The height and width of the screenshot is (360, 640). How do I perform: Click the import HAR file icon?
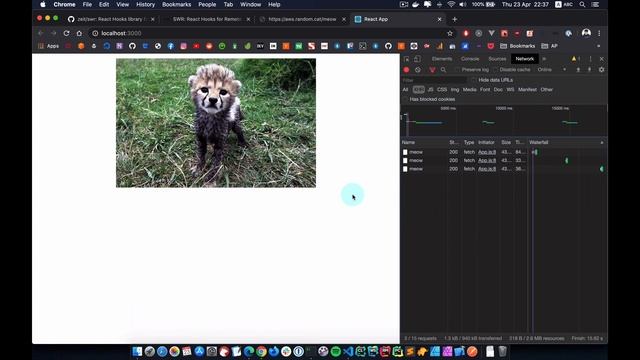tap(578, 70)
